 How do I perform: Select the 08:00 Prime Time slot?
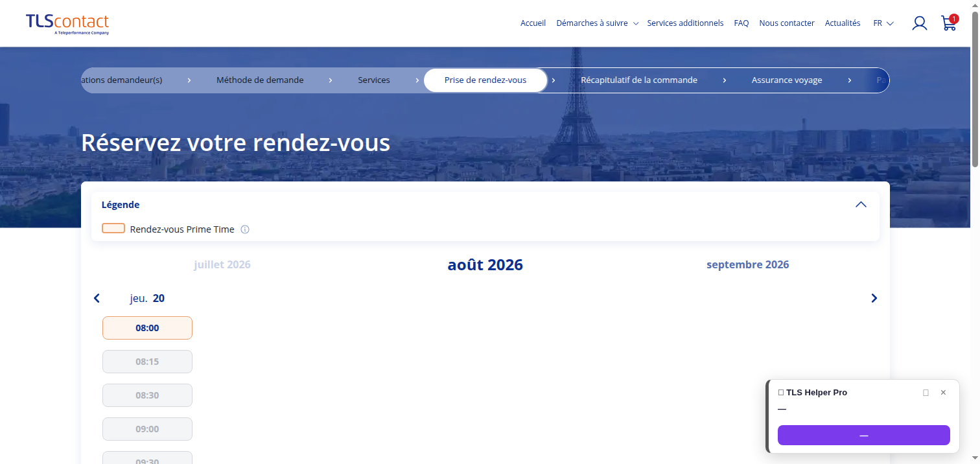pyautogui.click(x=147, y=328)
